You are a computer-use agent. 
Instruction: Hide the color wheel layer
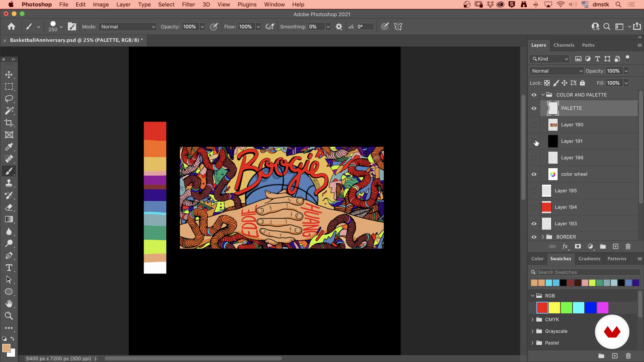(x=534, y=174)
